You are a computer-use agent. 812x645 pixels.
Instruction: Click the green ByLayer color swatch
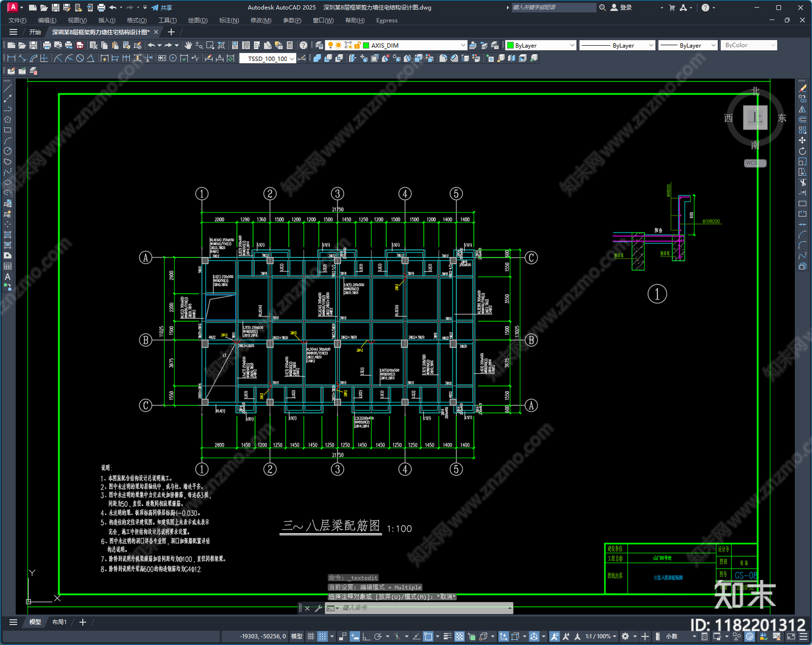click(x=510, y=45)
